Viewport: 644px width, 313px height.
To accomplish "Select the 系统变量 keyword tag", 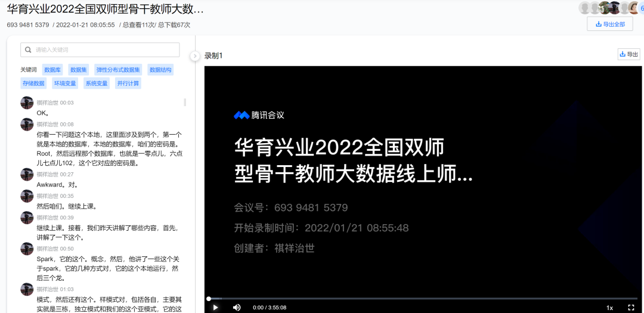I will (97, 83).
